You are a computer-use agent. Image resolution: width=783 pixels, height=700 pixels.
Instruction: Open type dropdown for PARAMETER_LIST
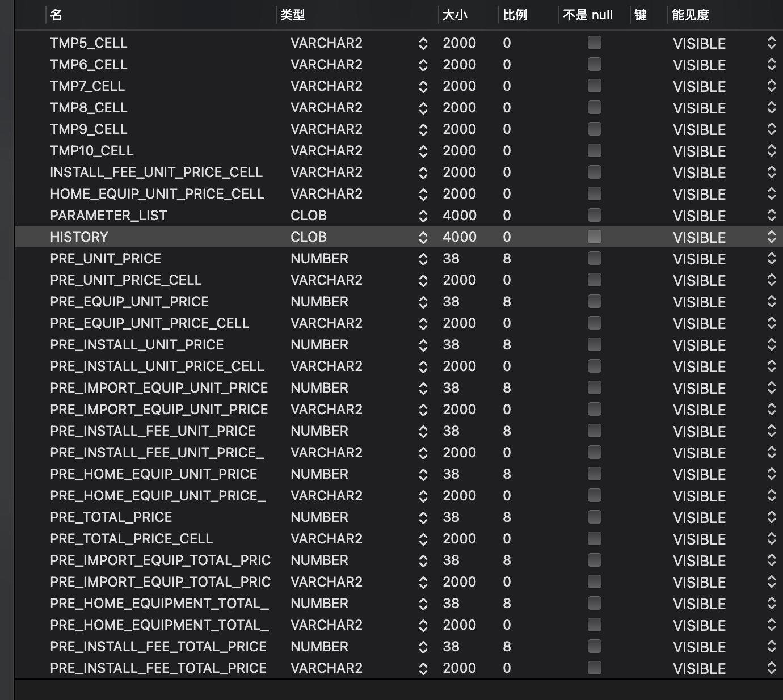pyautogui.click(x=423, y=216)
